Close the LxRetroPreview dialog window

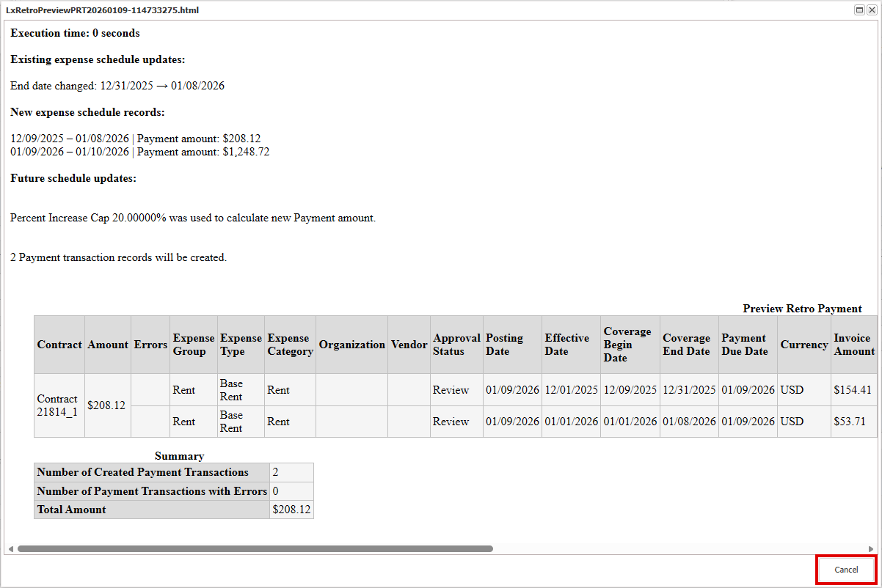[872, 10]
